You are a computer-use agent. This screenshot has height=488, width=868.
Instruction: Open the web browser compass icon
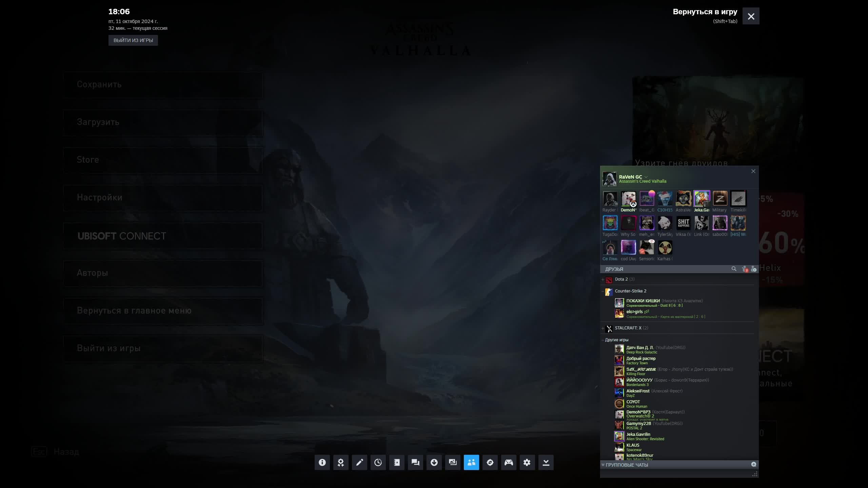490,463
